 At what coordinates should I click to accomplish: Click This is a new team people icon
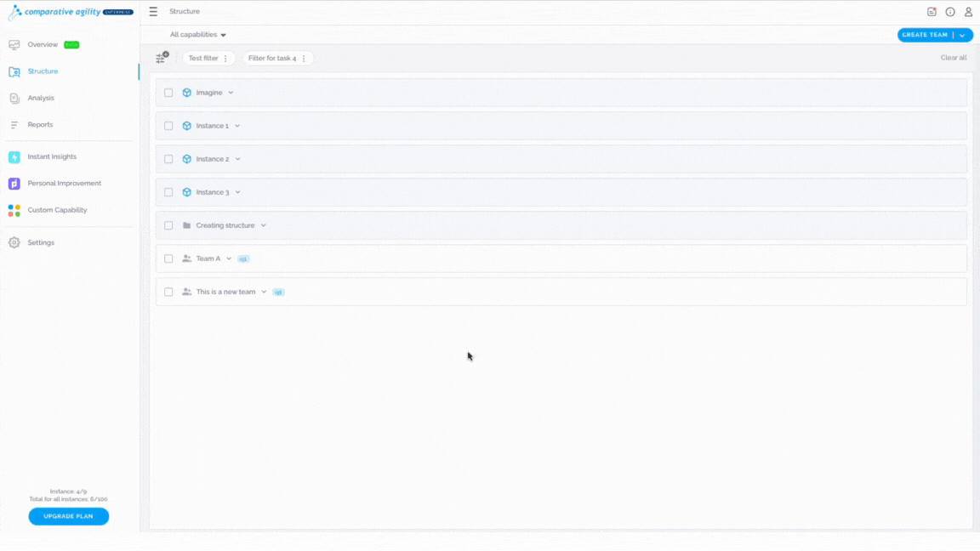(x=186, y=292)
